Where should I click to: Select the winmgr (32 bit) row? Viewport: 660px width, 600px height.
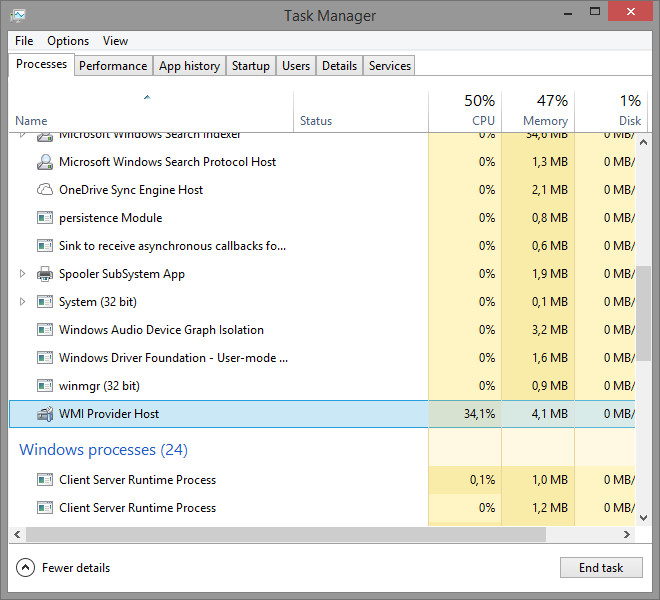pos(322,386)
